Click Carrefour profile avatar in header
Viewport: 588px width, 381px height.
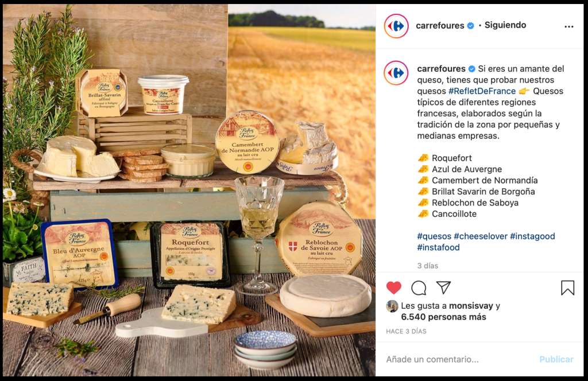pos(396,26)
